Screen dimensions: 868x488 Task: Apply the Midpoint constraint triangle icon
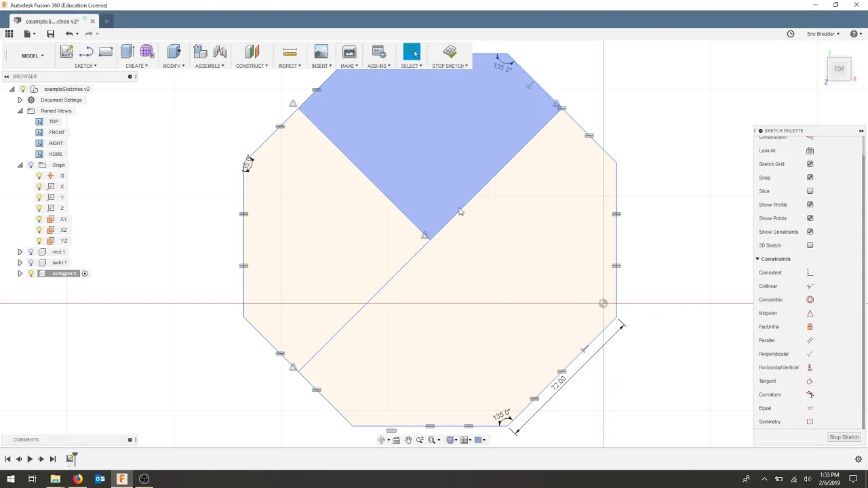[810, 313]
